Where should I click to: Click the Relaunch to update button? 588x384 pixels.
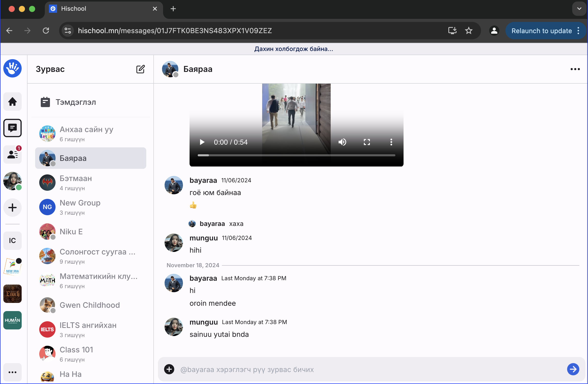(x=541, y=31)
